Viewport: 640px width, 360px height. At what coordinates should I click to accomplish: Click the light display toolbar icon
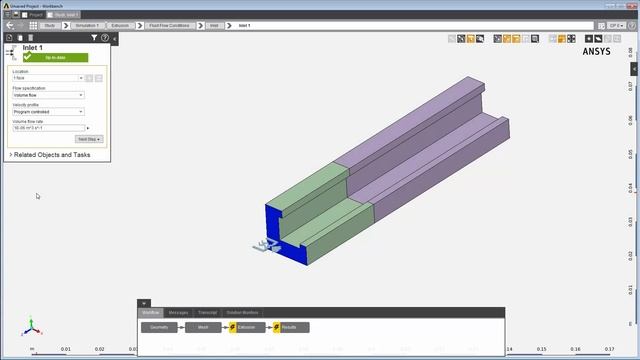pos(553,39)
